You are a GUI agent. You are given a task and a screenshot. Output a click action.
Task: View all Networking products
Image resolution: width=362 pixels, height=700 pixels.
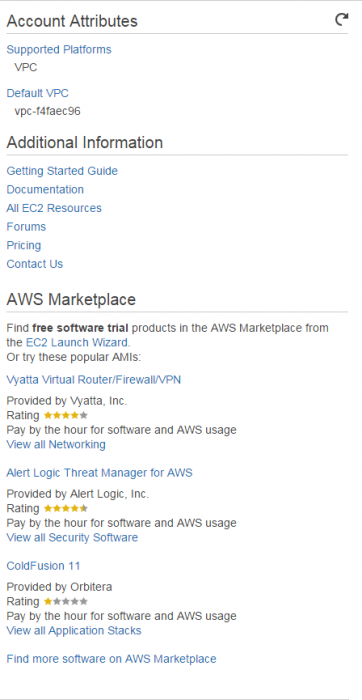click(56, 445)
